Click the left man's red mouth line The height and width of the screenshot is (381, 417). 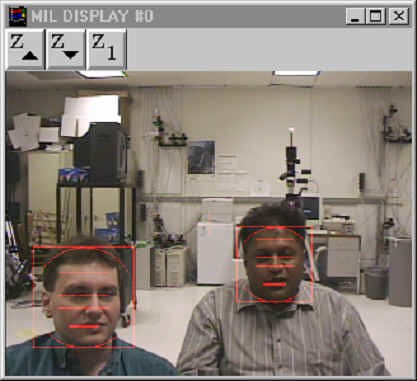pos(84,326)
